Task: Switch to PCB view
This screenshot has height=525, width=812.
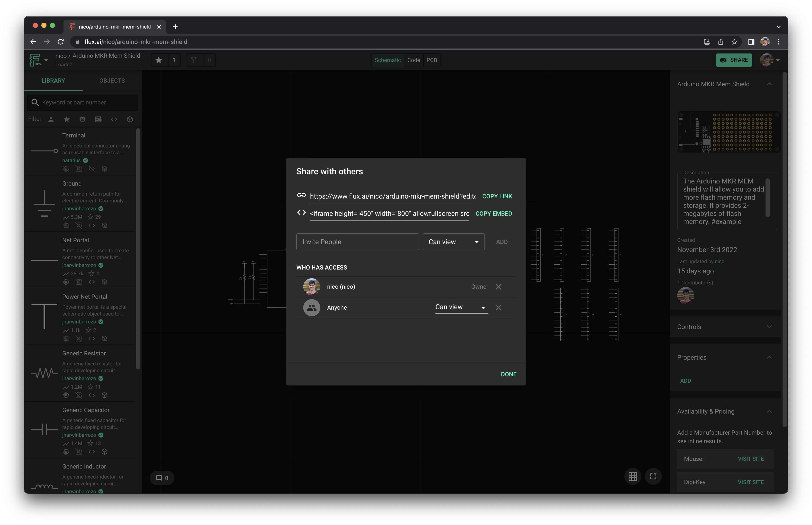Action: [432, 60]
